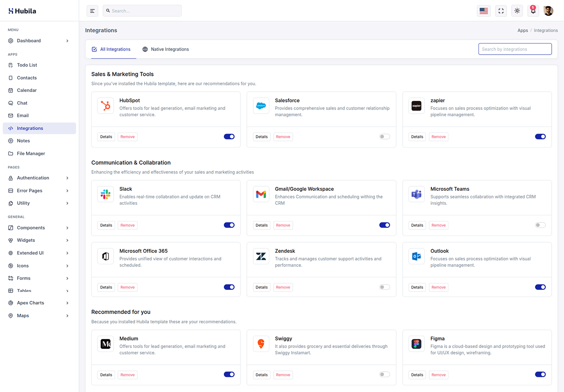The height and width of the screenshot is (392, 564).
Task: Turn off the Figma toggle
Action: (x=540, y=374)
